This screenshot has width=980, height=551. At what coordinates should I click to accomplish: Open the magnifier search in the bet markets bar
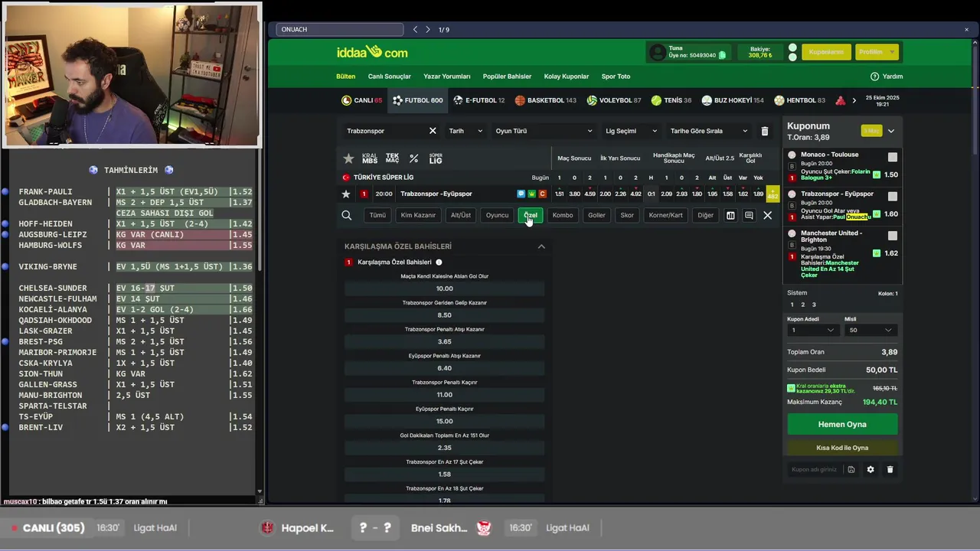point(347,216)
